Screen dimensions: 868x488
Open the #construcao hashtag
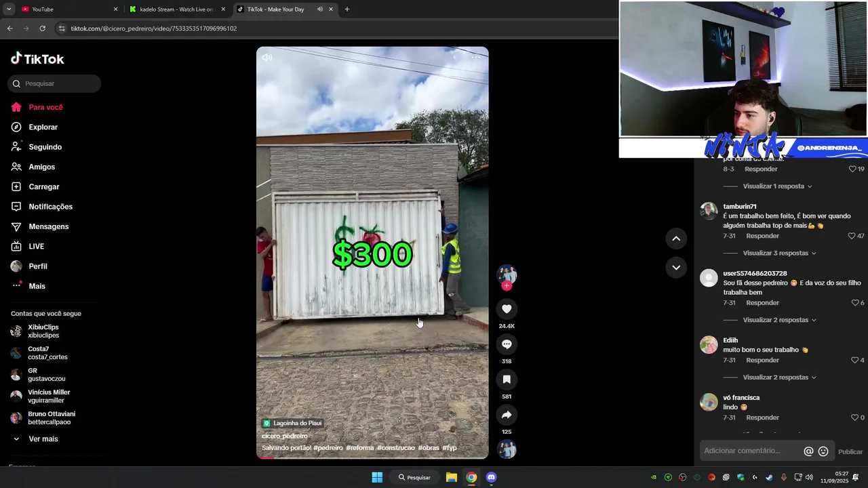[x=396, y=448]
